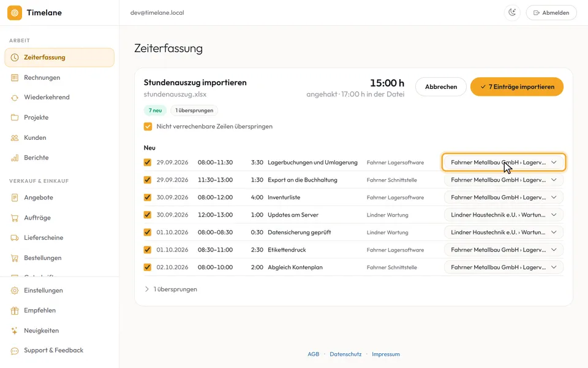Select the Projekte folder icon

15,118
